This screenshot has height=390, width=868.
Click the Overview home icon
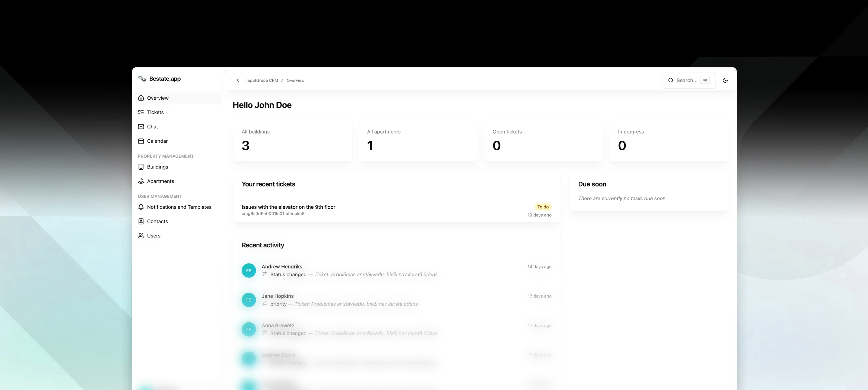pyautogui.click(x=141, y=98)
